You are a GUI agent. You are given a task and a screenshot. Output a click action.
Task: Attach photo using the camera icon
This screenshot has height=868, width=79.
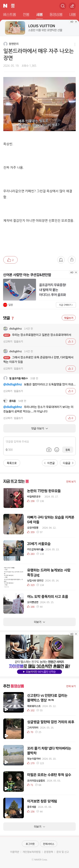49,450
